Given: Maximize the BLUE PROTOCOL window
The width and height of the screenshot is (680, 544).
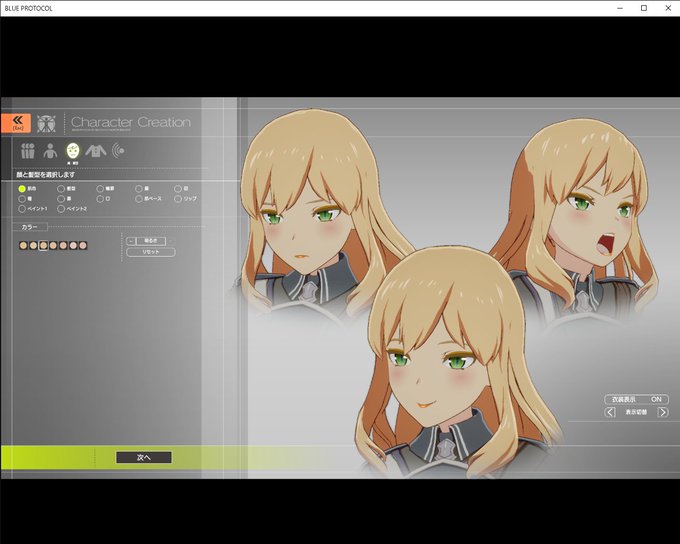Looking at the screenshot, I should [644, 8].
